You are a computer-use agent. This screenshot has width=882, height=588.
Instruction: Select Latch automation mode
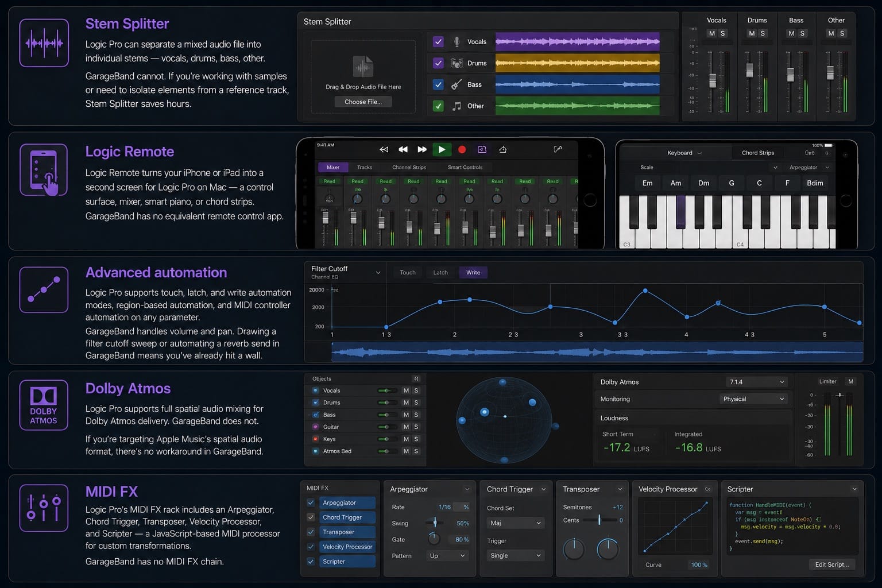pos(440,273)
